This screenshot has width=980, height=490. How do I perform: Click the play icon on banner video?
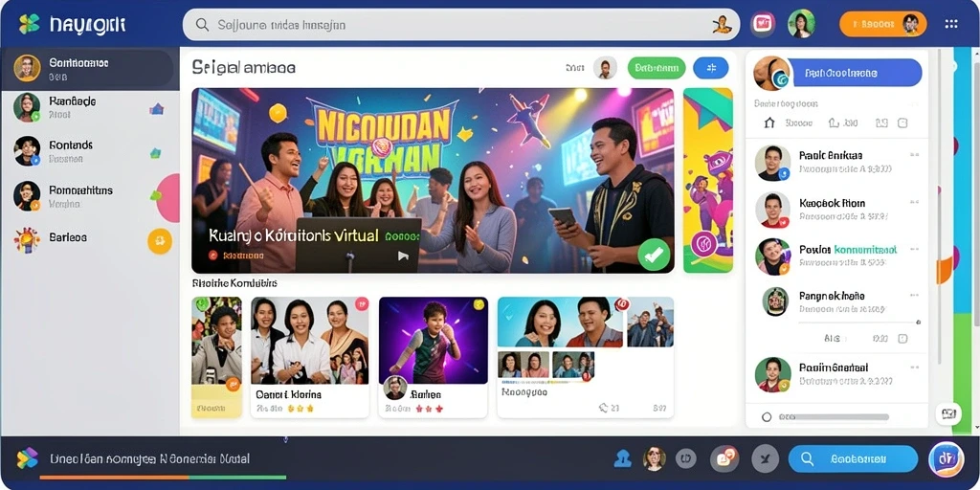403,255
